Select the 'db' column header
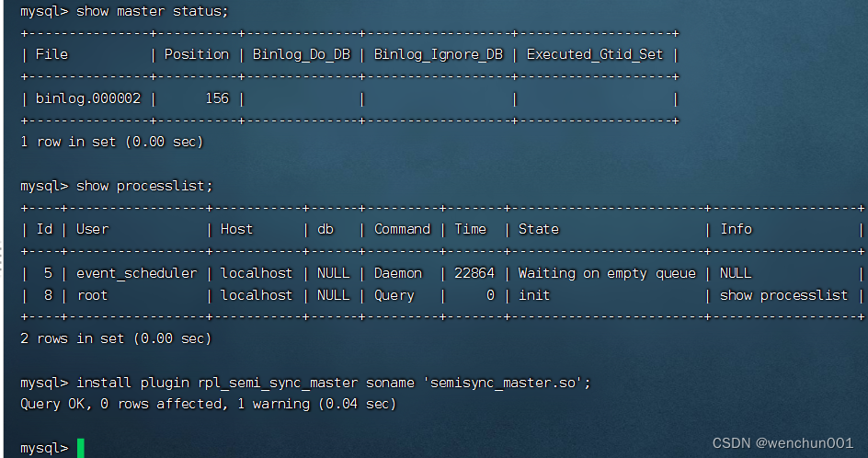The image size is (868, 458). coord(325,229)
